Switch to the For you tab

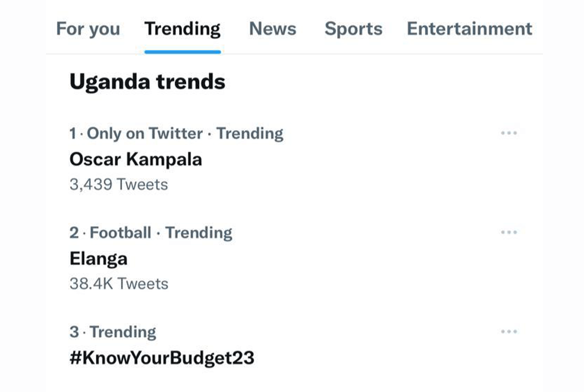click(88, 29)
